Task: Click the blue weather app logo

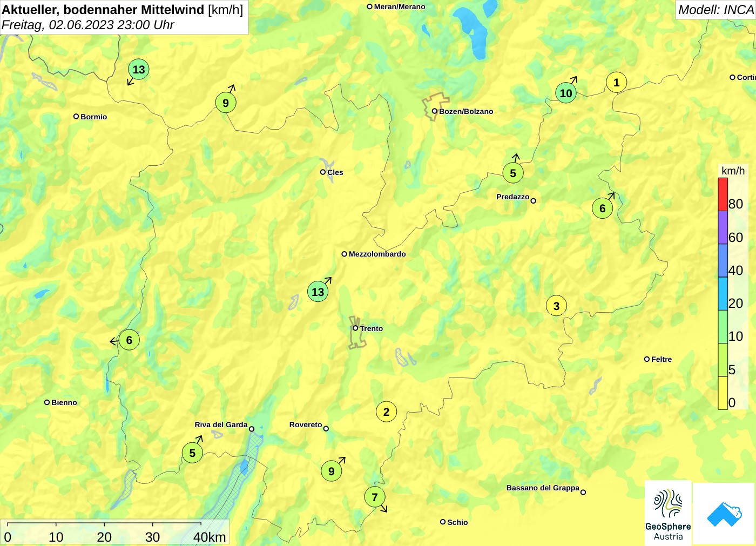Action: point(724,514)
